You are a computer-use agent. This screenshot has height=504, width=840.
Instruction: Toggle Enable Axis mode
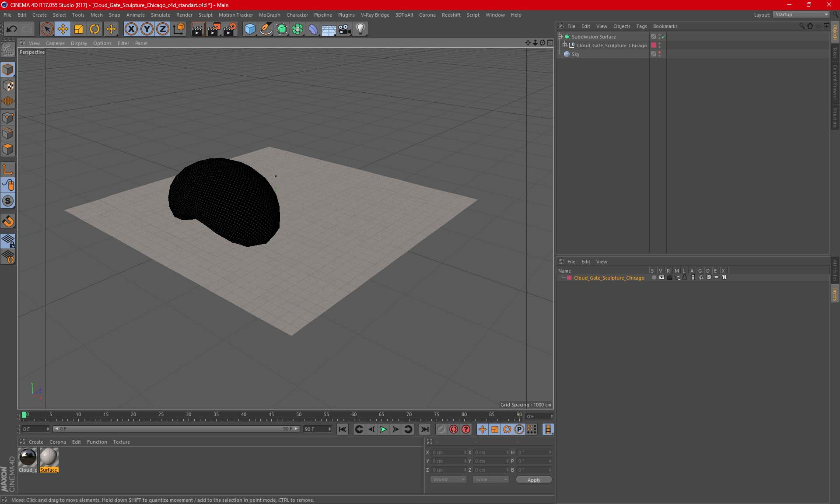click(x=8, y=169)
